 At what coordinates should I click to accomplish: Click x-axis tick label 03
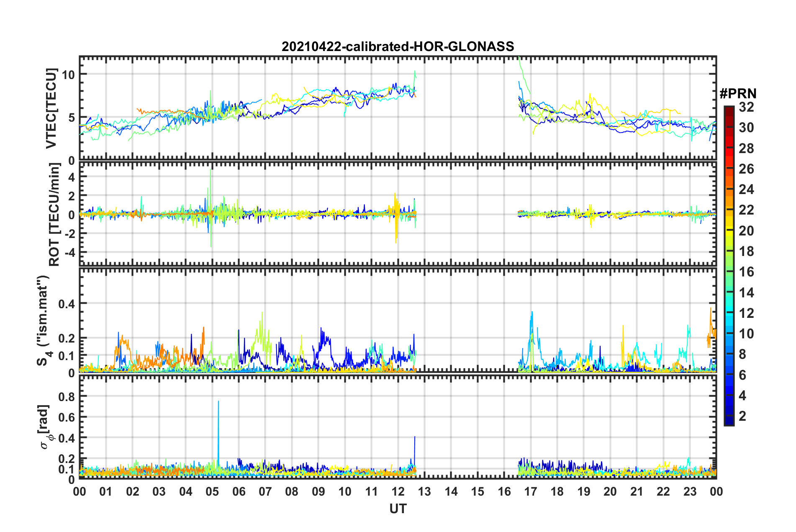[159, 491]
